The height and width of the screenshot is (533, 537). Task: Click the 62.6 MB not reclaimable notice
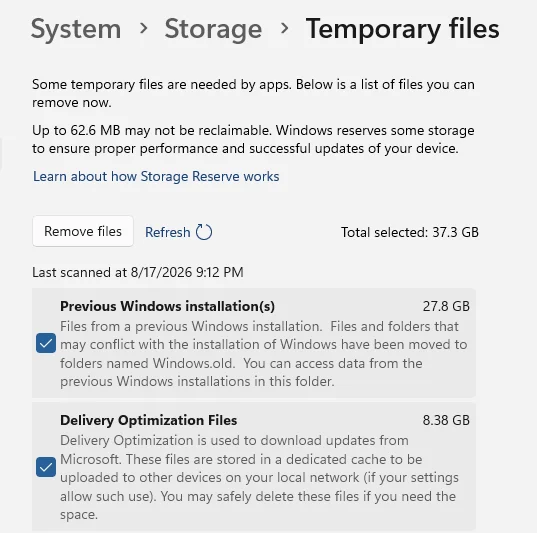(253, 139)
